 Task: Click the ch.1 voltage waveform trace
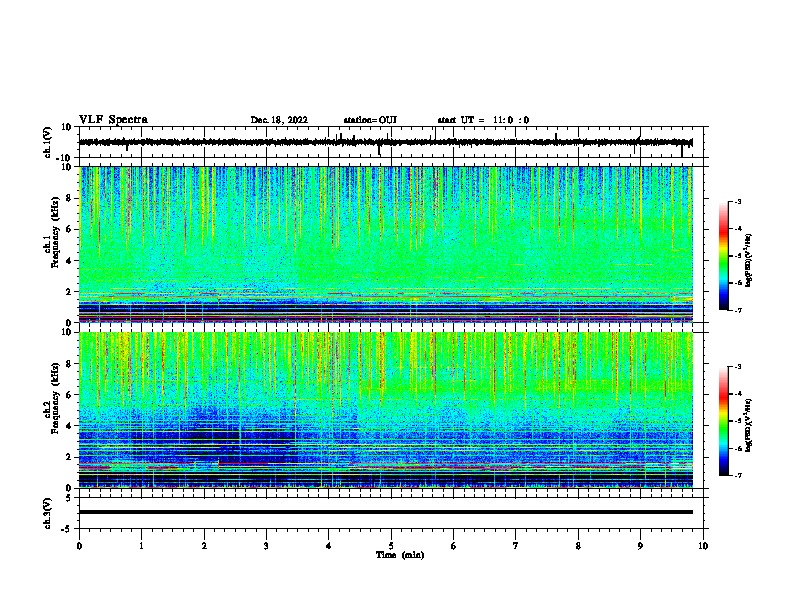pyautogui.click(x=385, y=142)
